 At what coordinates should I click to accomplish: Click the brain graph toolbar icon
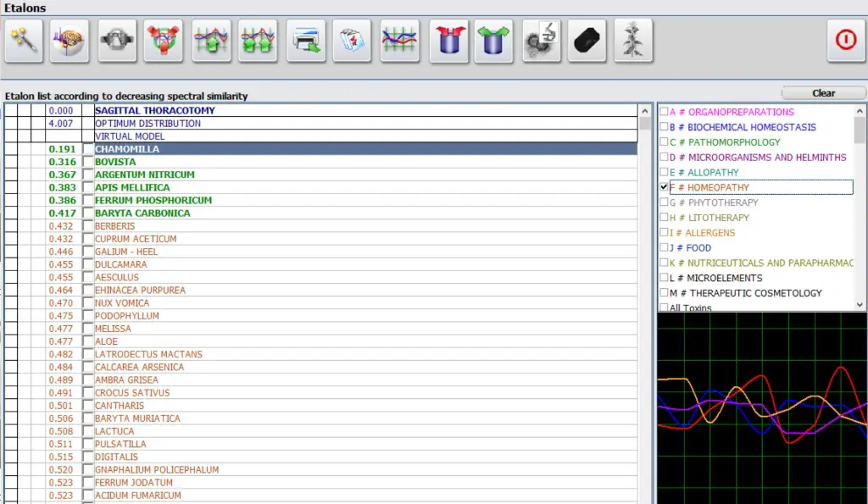tap(70, 41)
